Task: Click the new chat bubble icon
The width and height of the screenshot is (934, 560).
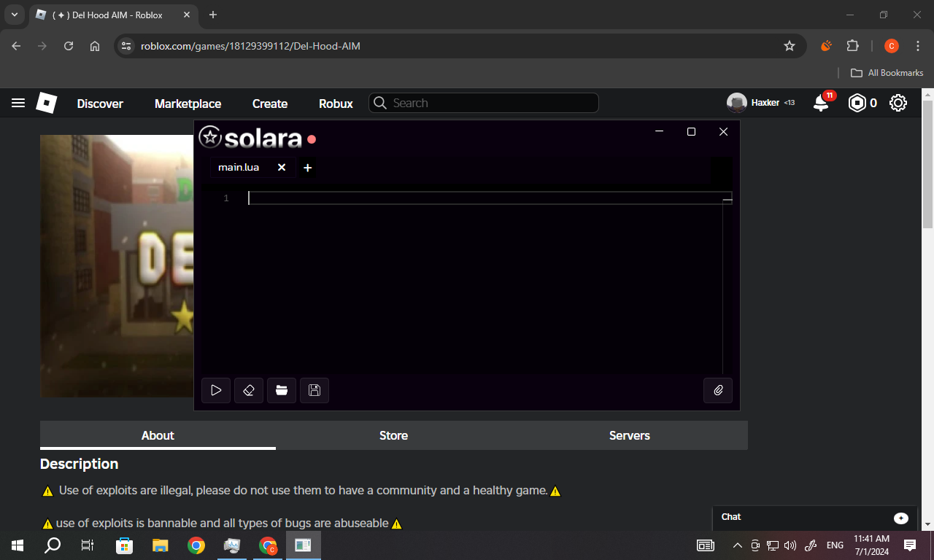Action: pyautogui.click(x=901, y=518)
